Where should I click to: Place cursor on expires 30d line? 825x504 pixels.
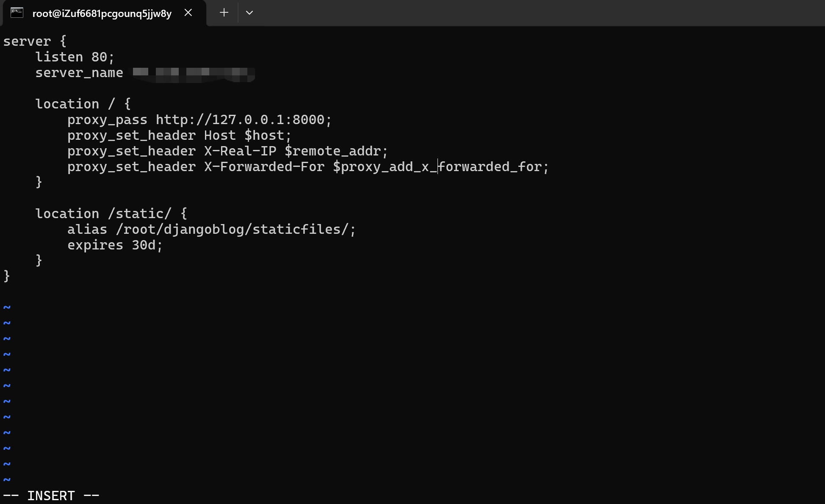[115, 245]
